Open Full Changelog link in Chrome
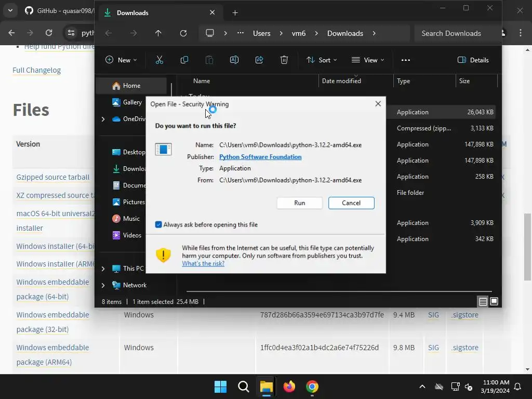Image resolution: width=532 pixels, height=399 pixels. (x=37, y=70)
